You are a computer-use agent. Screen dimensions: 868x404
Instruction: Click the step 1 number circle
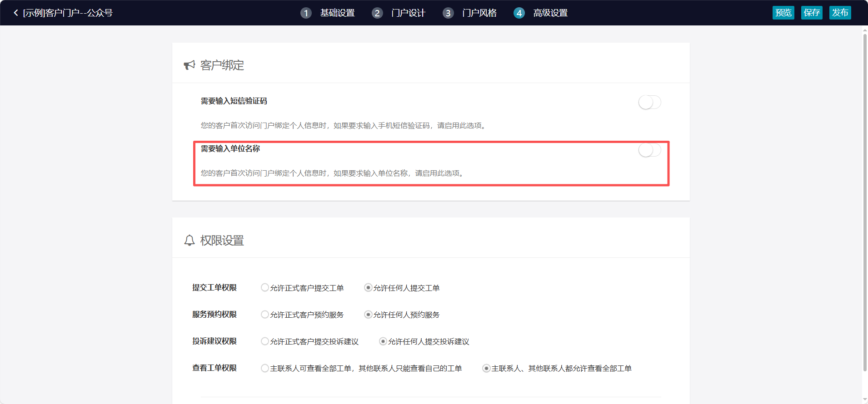[306, 13]
